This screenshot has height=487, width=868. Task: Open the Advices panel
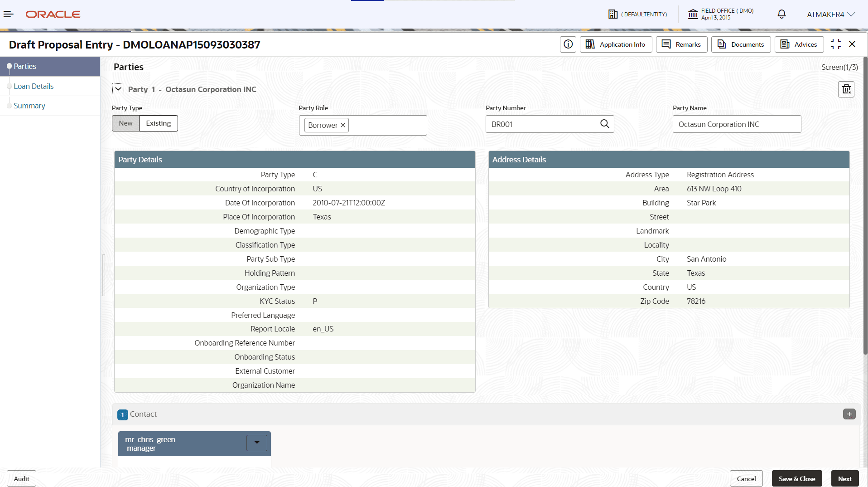799,44
